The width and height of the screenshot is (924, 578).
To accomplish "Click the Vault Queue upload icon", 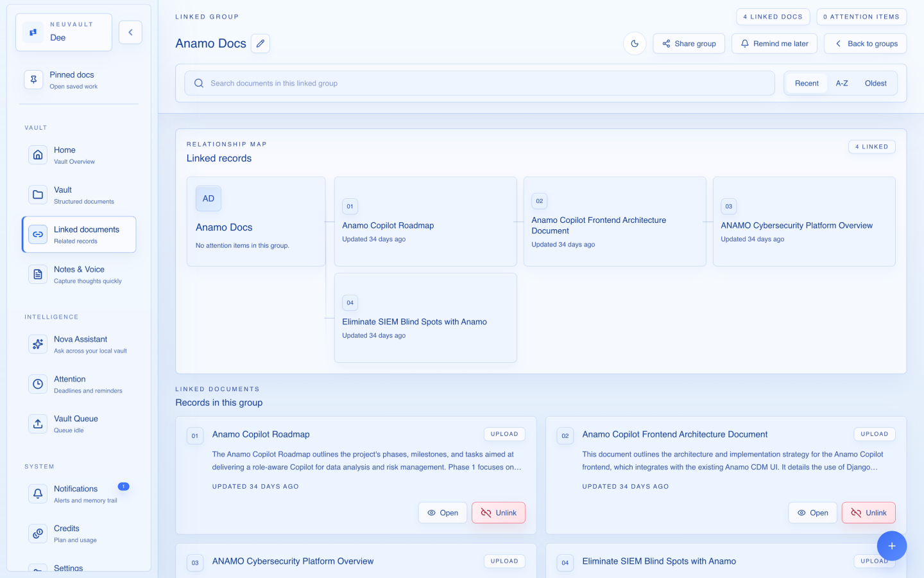I will tap(38, 424).
